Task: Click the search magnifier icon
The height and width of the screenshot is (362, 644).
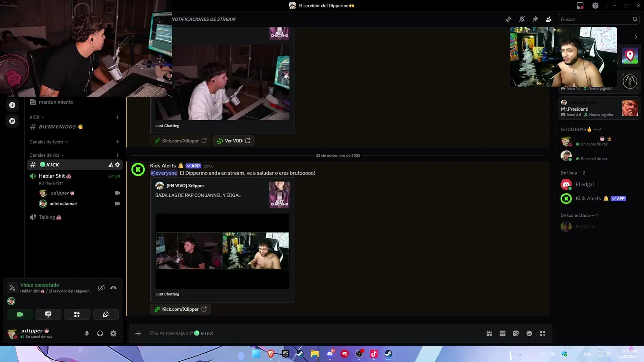Action: [x=635, y=19]
